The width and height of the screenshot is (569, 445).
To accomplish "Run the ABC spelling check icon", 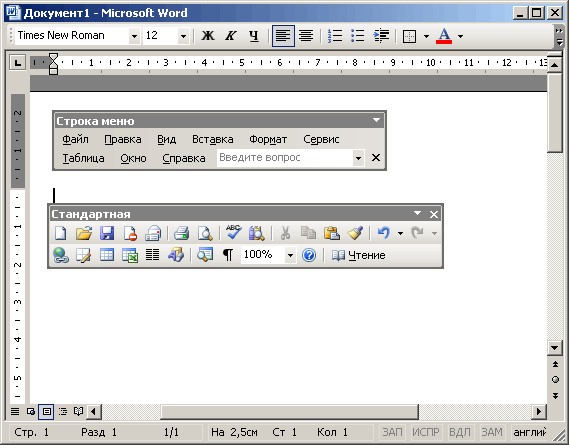I will 233,233.
